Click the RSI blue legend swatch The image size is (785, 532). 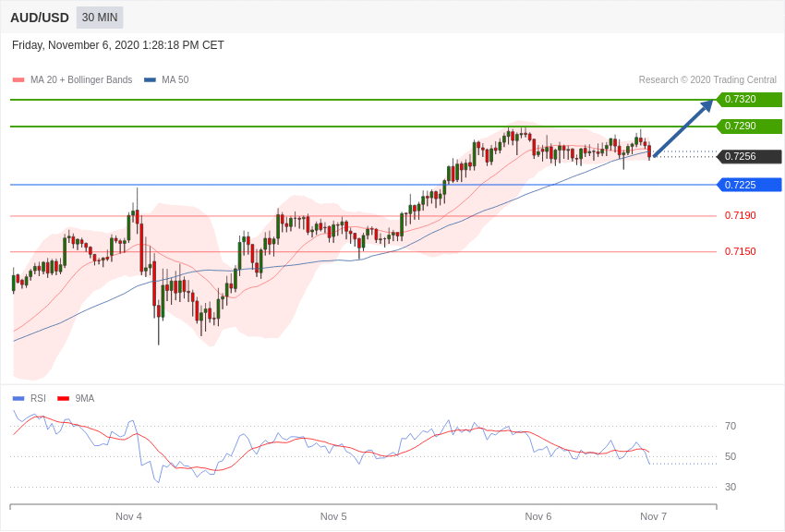18,398
